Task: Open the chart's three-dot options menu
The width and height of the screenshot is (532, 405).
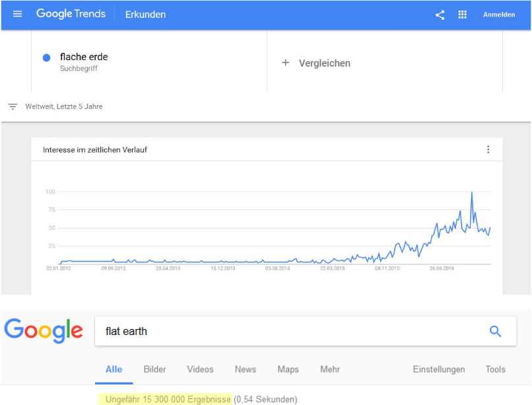Action: 488,149
